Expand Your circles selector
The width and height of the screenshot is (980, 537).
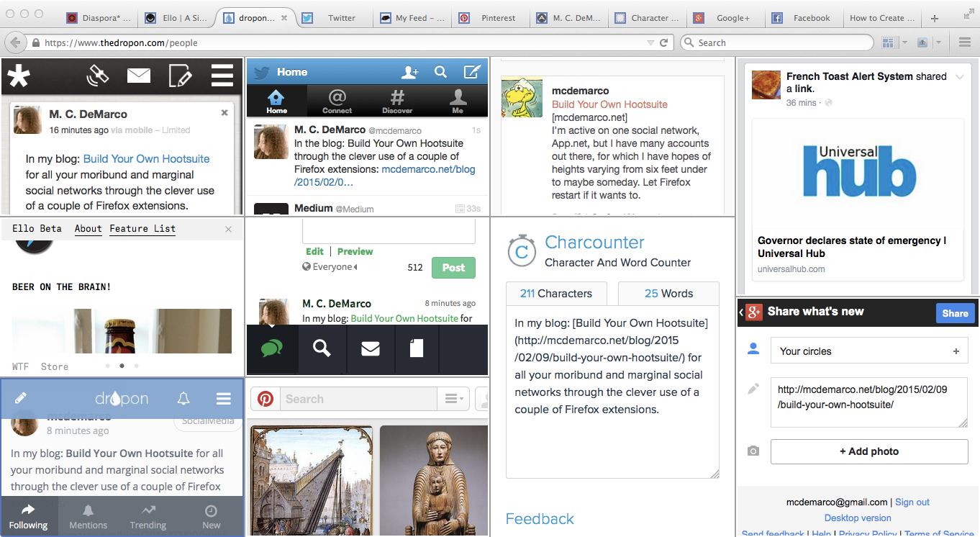point(869,351)
